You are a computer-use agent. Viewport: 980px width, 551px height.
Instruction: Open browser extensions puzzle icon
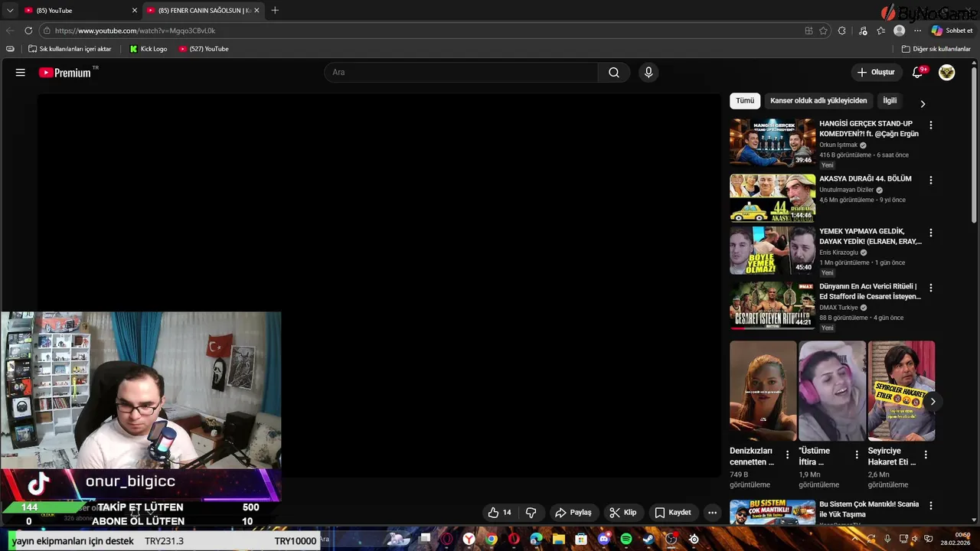point(842,31)
